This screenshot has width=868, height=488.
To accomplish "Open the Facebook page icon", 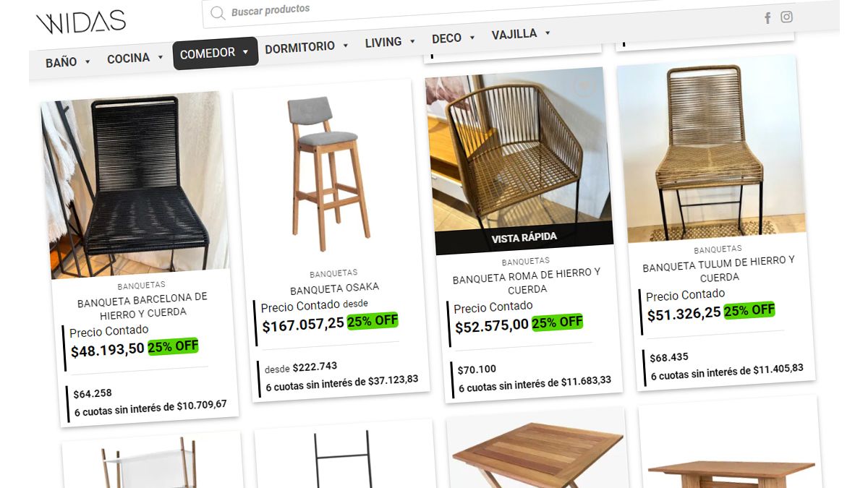I will point(767,18).
